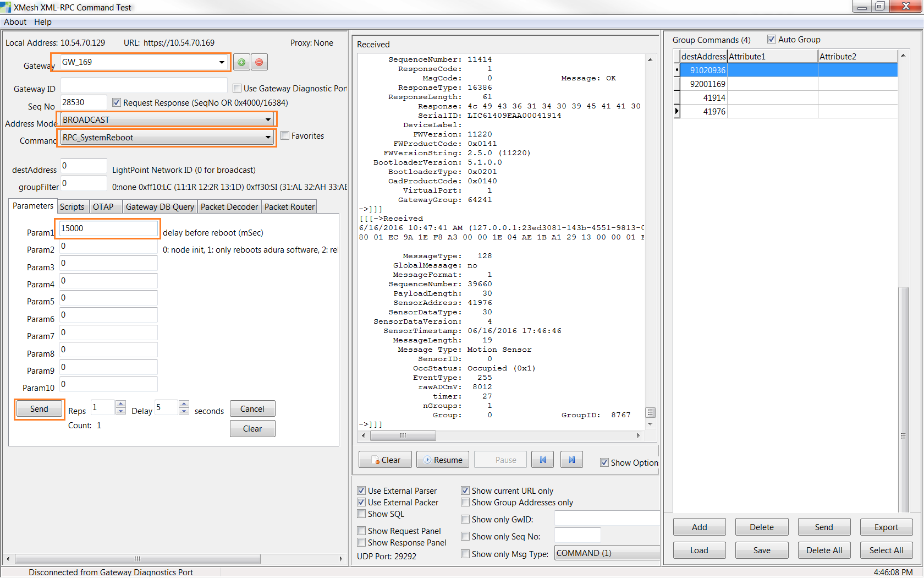Enable Use Gateway Diagnostic Port checkbox
Viewport: 924px width, 578px height.
click(237, 88)
